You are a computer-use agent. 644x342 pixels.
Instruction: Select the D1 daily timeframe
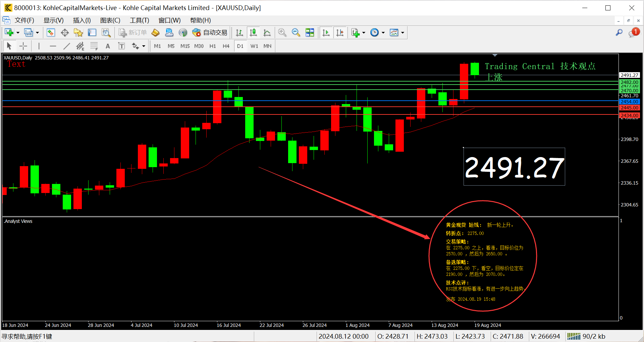[x=240, y=46]
